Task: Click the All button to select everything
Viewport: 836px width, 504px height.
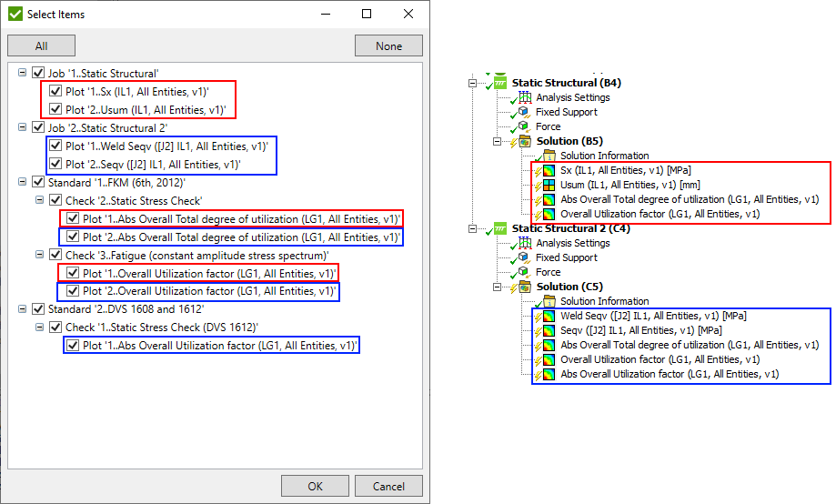Action: pyautogui.click(x=41, y=45)
